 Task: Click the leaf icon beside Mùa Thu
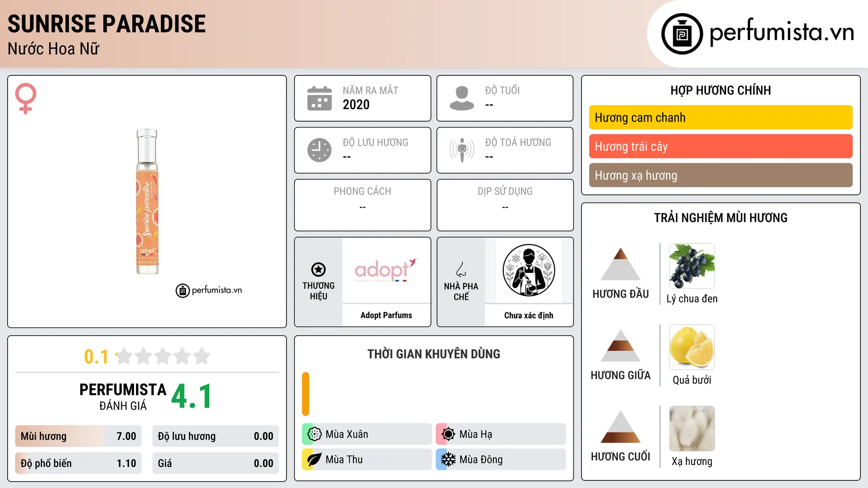point(314,460)
